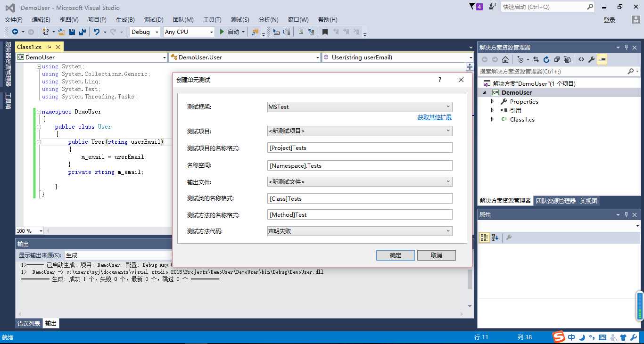This screenshot has width=644, height=344.
Task: Expand the Properties node in solution tree
Action: (493, 101)
